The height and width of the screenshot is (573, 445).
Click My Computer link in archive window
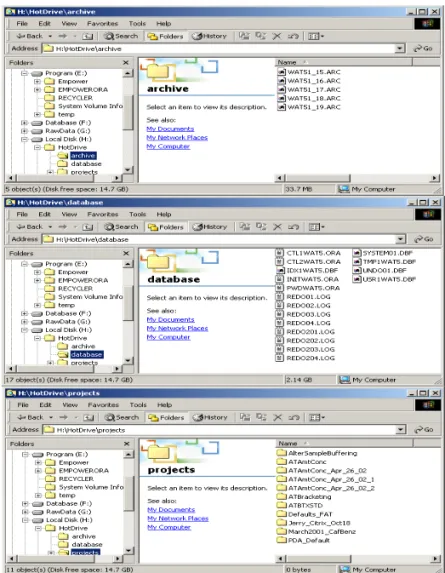(x=168, y=147)
